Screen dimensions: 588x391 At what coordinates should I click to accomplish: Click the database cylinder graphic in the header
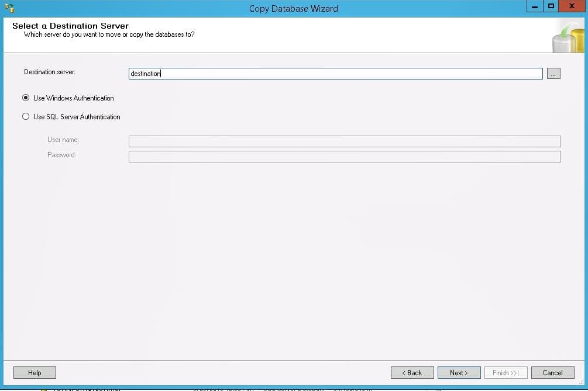[568, 37]
